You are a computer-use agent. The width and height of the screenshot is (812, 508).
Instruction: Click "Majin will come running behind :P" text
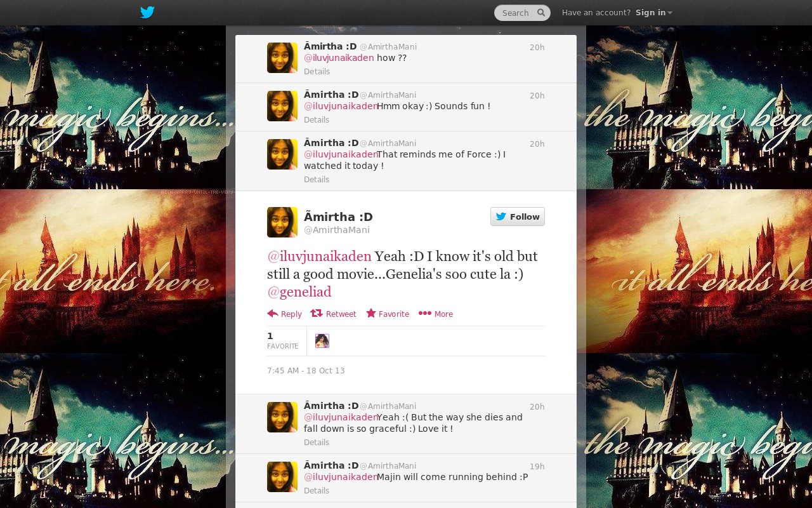452,477
